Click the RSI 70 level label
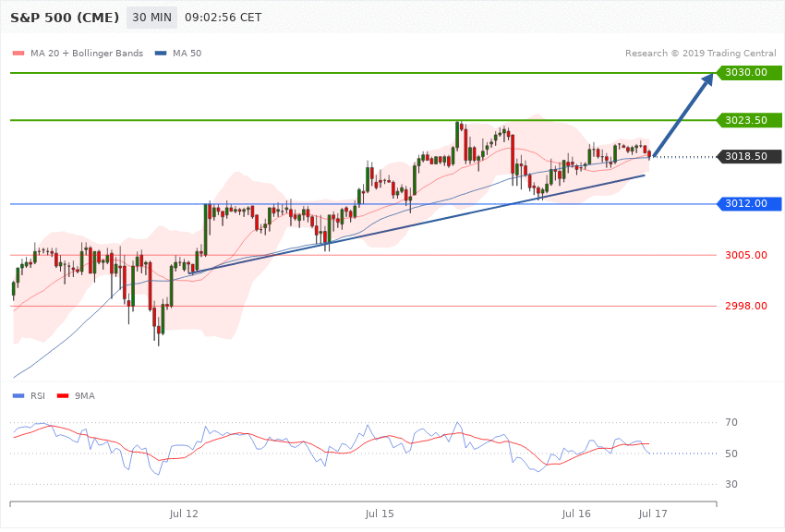 [x=731, y=422]
